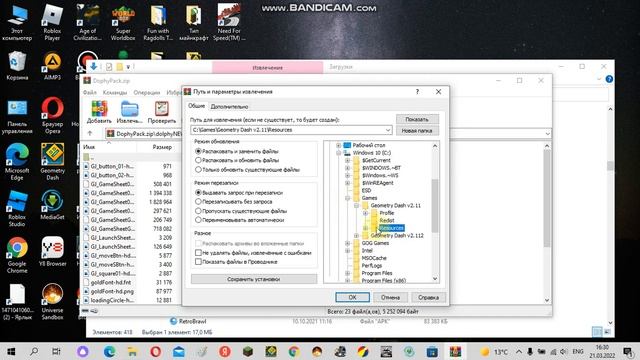
Task: Click the taskbar search magnifier icon
Action: (x=34, y=351)
